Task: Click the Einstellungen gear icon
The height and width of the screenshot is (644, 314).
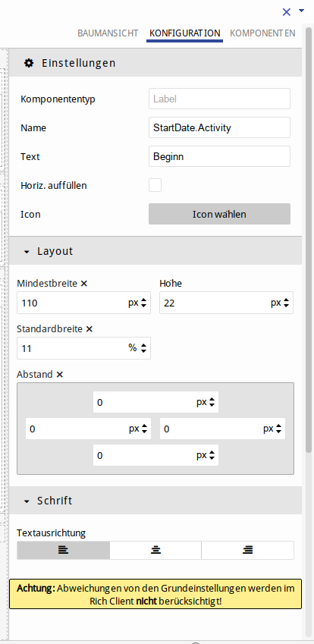Action: [29, 63]
